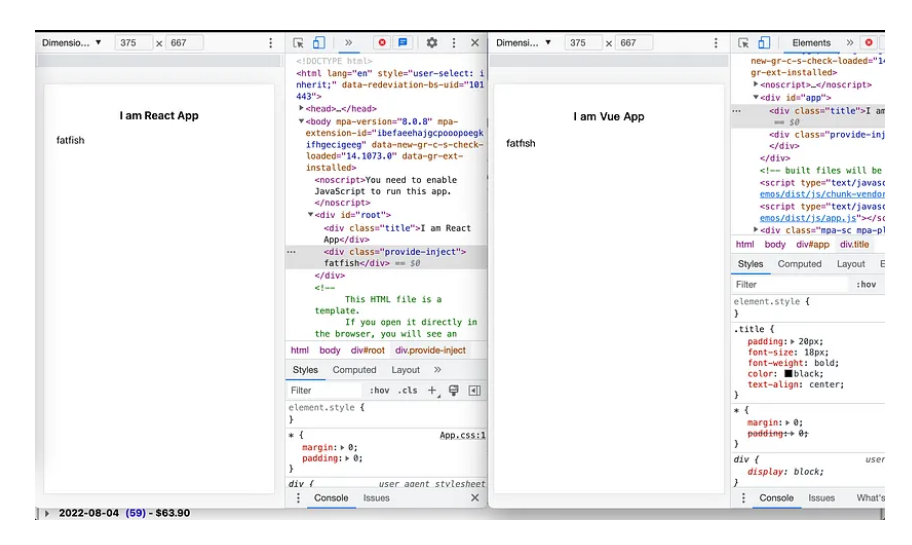Expand the noscript node in right DOM tree
Screen dimensions: 912x545
(756, 84)
